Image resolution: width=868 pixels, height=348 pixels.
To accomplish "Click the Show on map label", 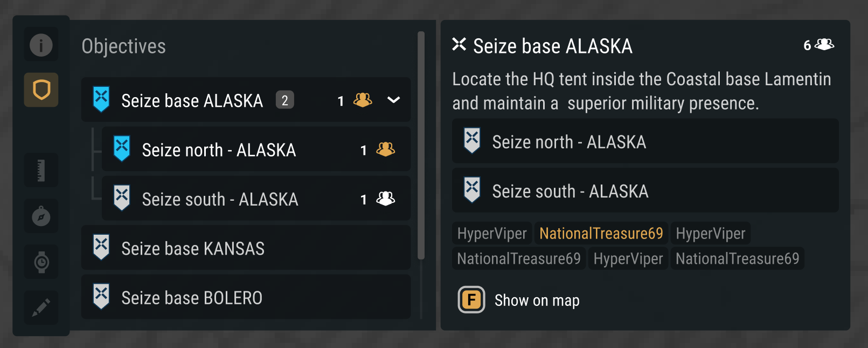I will [537, 301].
